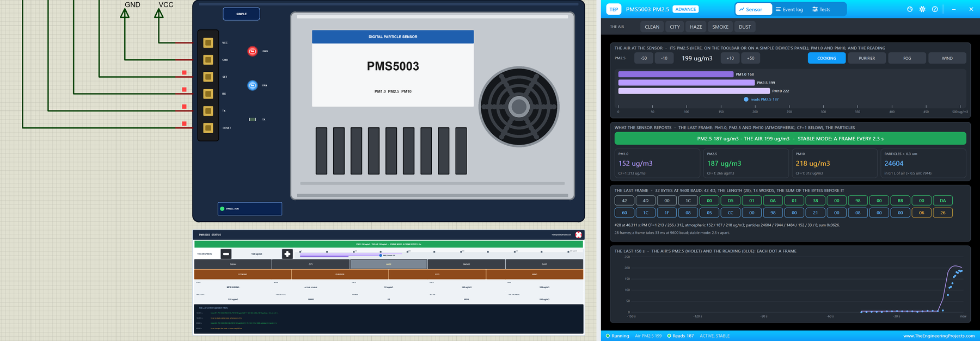Select CLEAN in the status panel

(x=233, y=264)
